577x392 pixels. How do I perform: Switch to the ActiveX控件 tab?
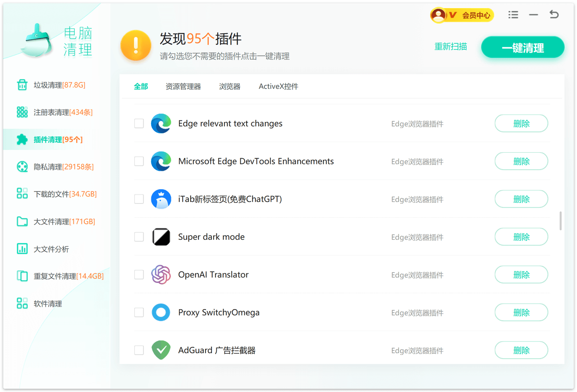(278, 87)
